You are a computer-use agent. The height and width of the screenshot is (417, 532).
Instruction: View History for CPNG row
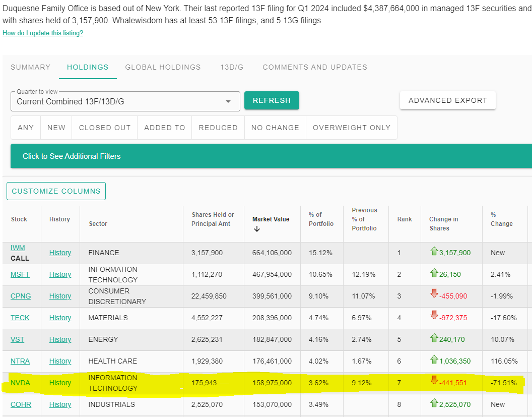click(x=60, y=296)
